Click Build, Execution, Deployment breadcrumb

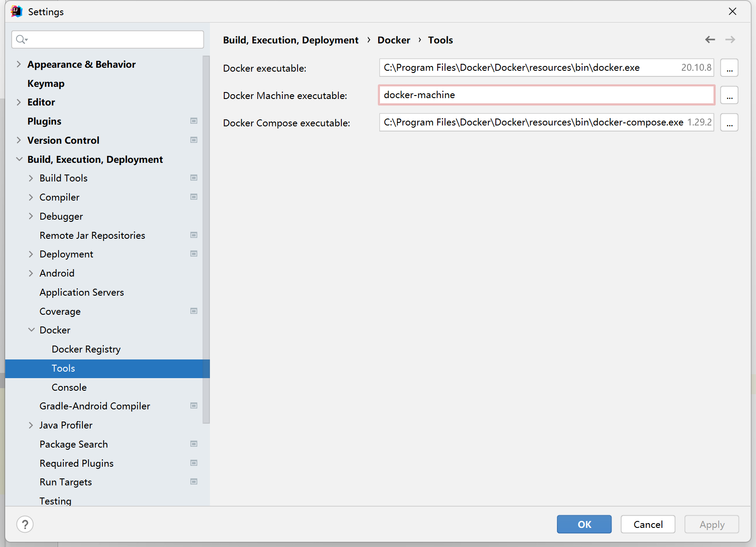point(291,40)
